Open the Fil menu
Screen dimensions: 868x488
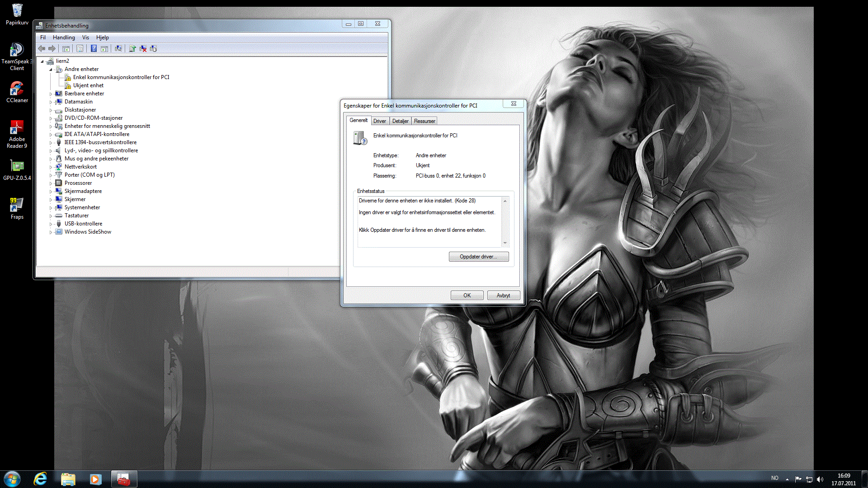[x=43, y=38]
